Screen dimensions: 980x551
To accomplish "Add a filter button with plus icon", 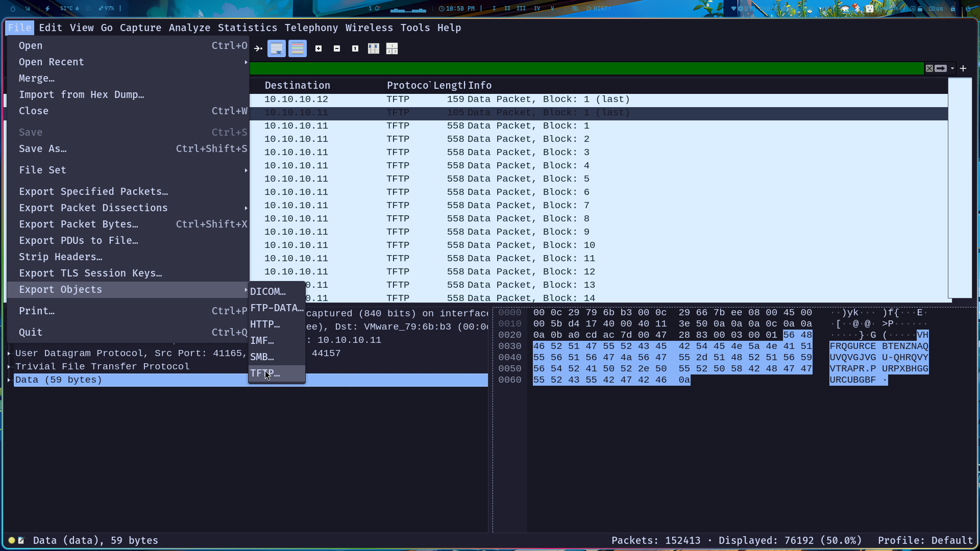I will 963,68.
